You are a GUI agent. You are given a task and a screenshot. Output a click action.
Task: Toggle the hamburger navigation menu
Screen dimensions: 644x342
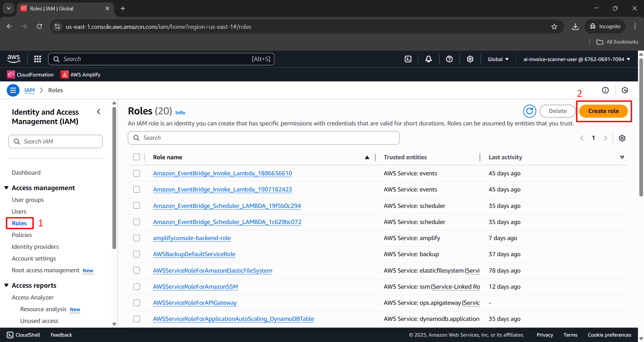[13, 90]
